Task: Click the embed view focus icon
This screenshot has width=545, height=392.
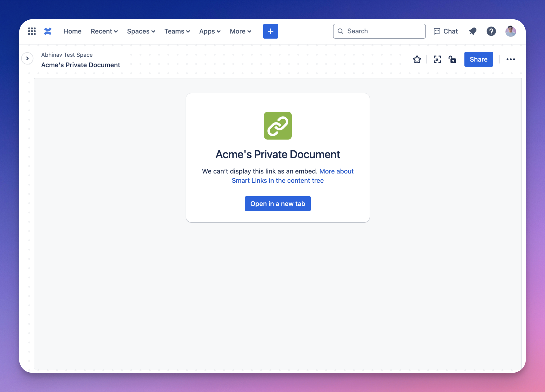Action: tap(437, 59)
